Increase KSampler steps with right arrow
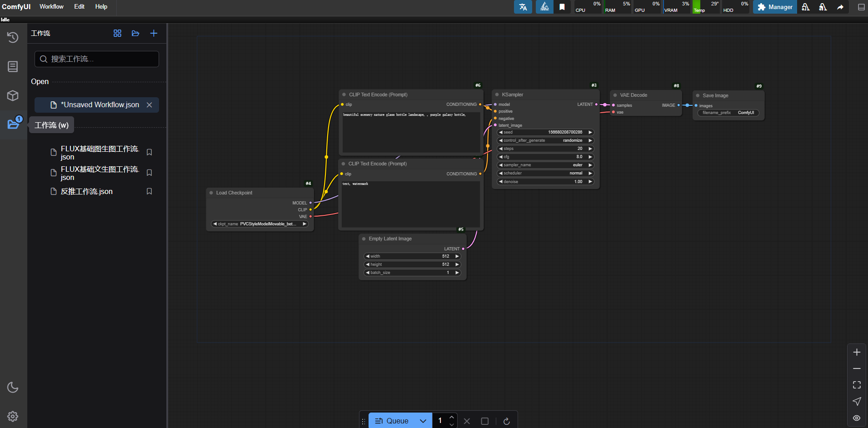Image resolution: width=868 pixels, height=428 pixels. (x=590, y=149)
